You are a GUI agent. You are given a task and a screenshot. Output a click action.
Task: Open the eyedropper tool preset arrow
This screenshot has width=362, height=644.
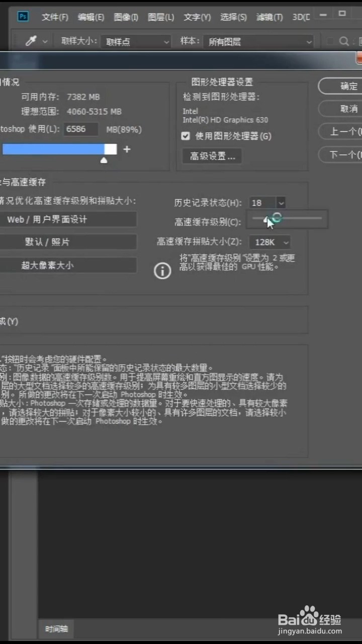tap(45, 42)
